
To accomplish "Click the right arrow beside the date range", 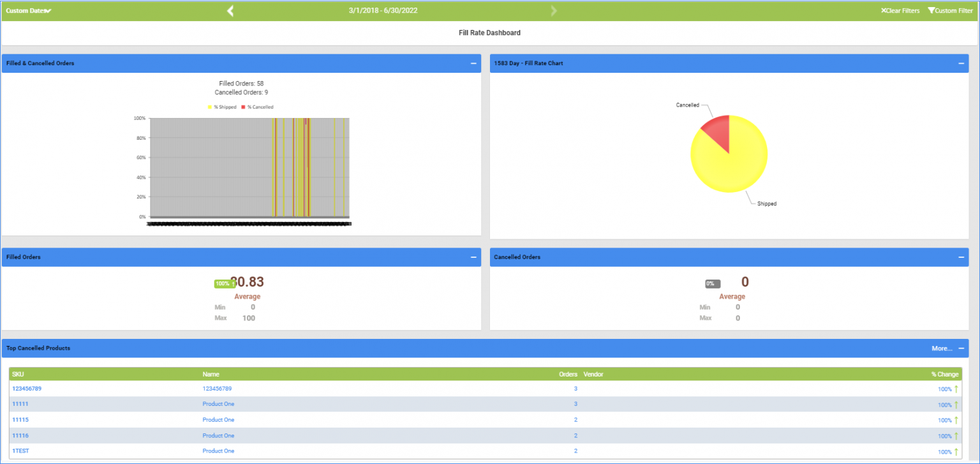I will pyautogui.click(x=553, y=10).
